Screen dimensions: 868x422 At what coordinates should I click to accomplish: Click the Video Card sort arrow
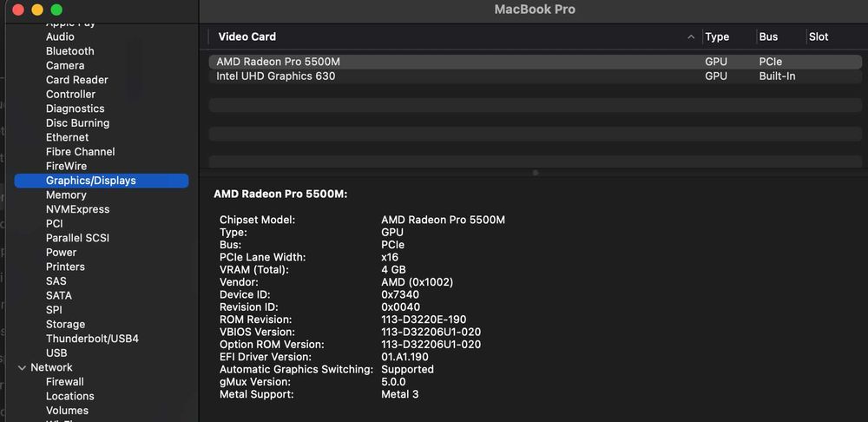(x=691, y=37)
